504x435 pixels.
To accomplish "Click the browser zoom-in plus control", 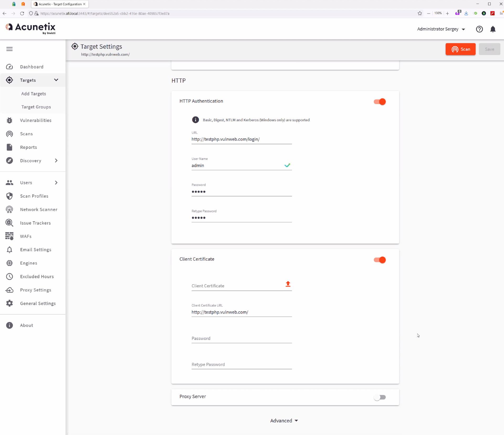I will [x=447, y=13].
